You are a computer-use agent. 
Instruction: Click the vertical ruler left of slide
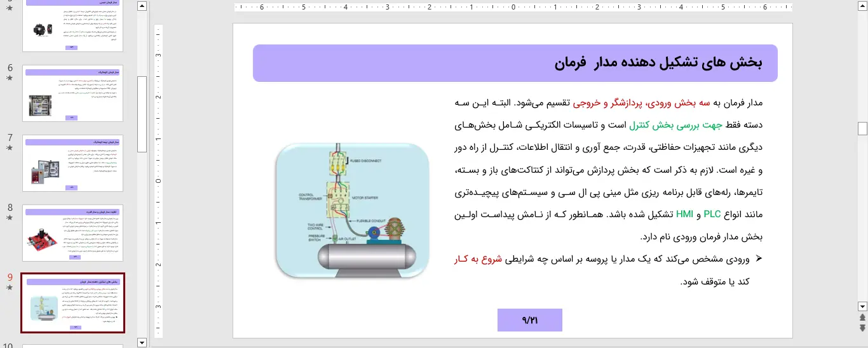click(x=159, y=181)
